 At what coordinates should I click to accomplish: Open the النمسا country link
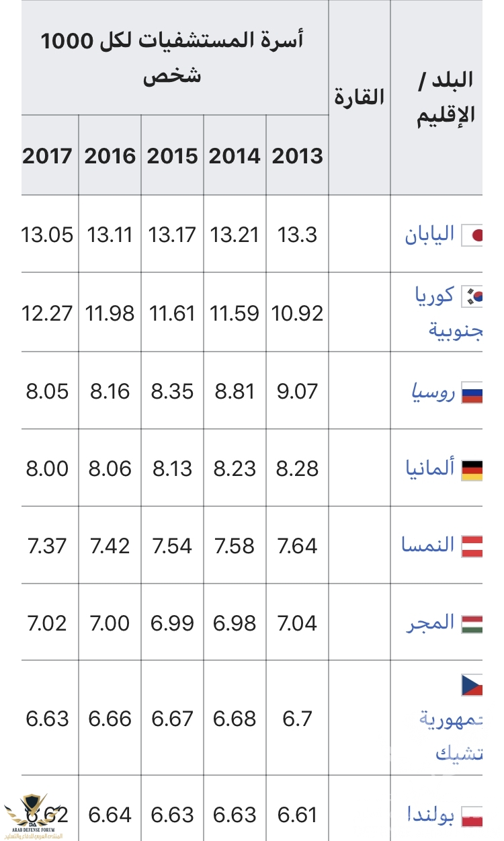point(430,545)
